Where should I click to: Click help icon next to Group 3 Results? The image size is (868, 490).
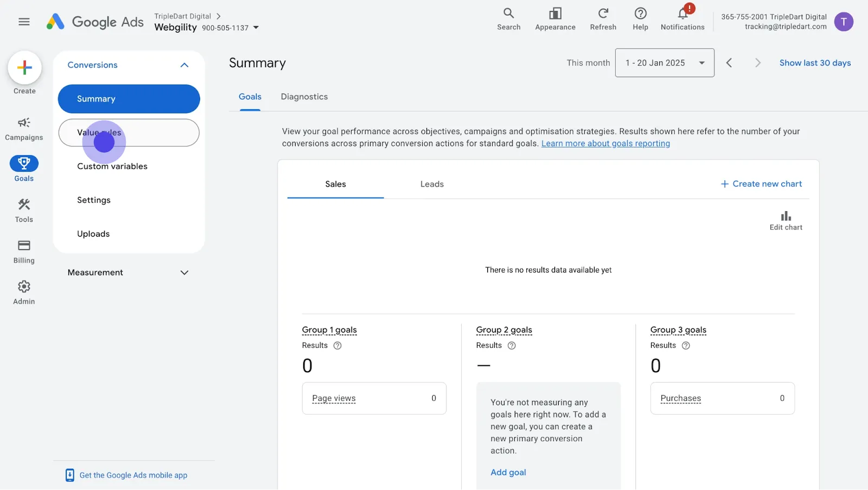(686, 346)
